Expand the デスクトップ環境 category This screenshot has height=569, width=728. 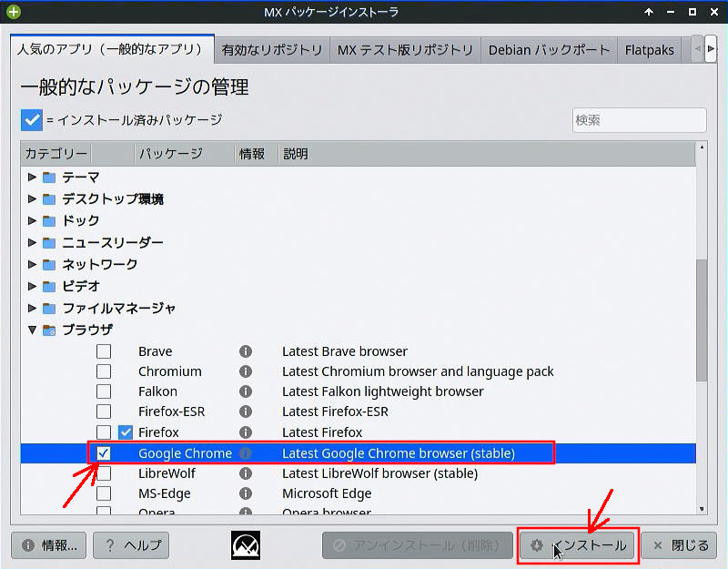(32, 198)
